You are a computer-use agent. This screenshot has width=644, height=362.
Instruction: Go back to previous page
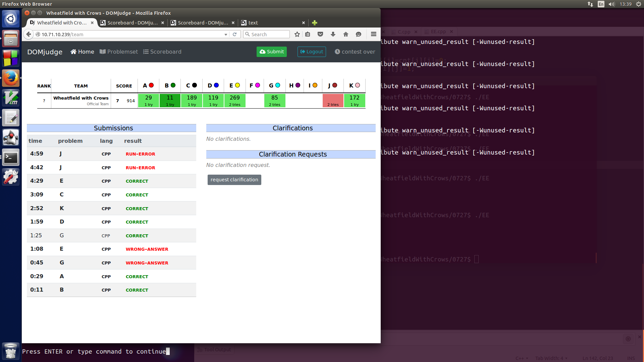point(29,34)
